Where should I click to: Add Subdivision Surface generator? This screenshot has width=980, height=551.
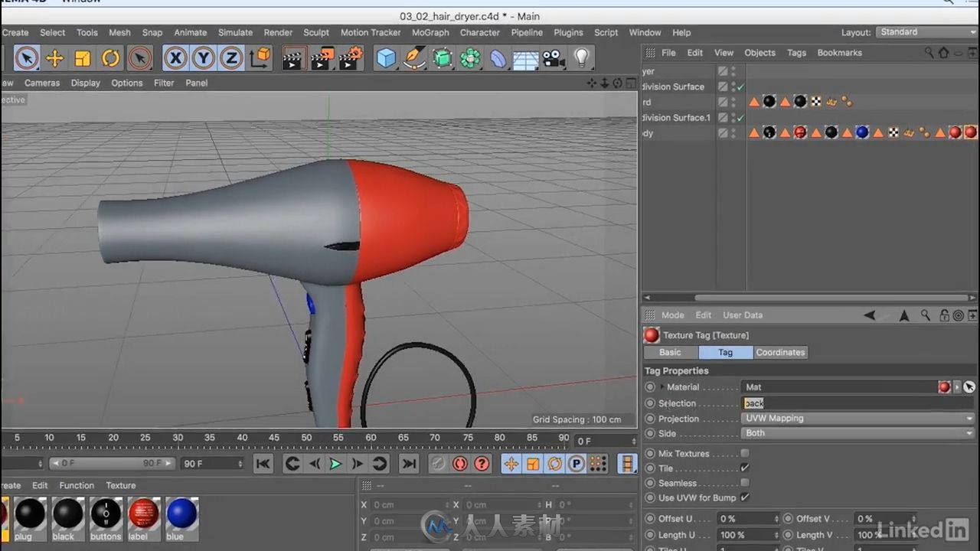click(x=443, y=58)
